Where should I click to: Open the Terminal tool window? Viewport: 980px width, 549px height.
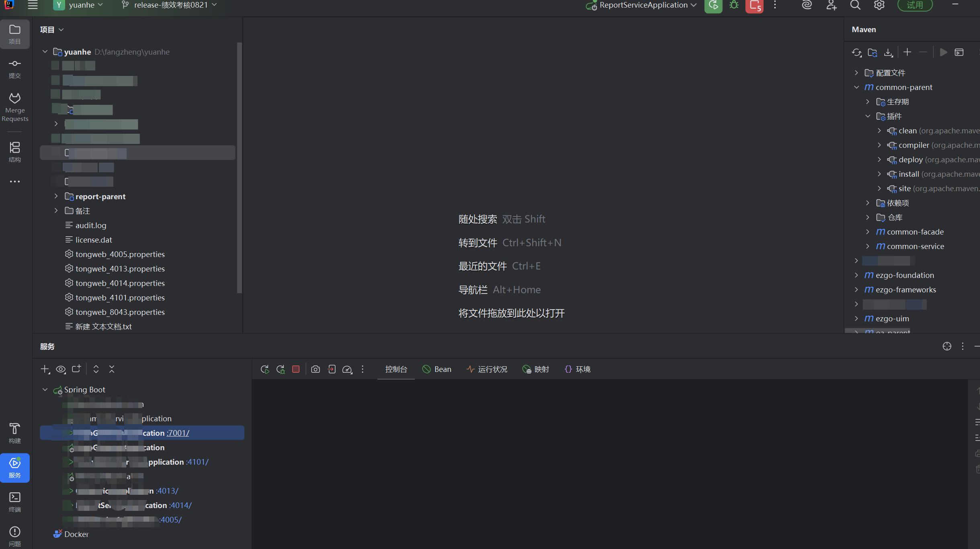coord(15,502)
